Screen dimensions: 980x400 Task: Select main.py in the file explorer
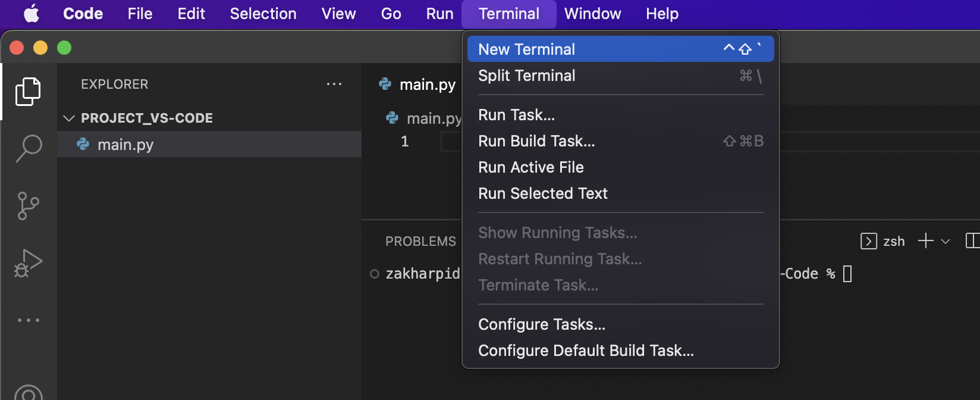coord(125,145)
